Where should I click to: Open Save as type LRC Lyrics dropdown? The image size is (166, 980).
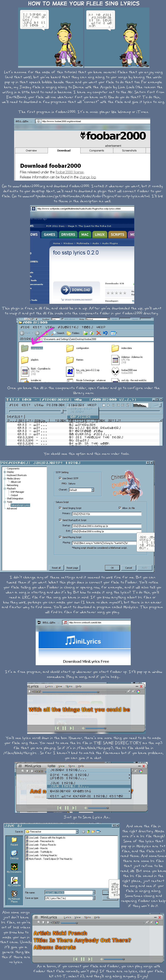(94, 898)
